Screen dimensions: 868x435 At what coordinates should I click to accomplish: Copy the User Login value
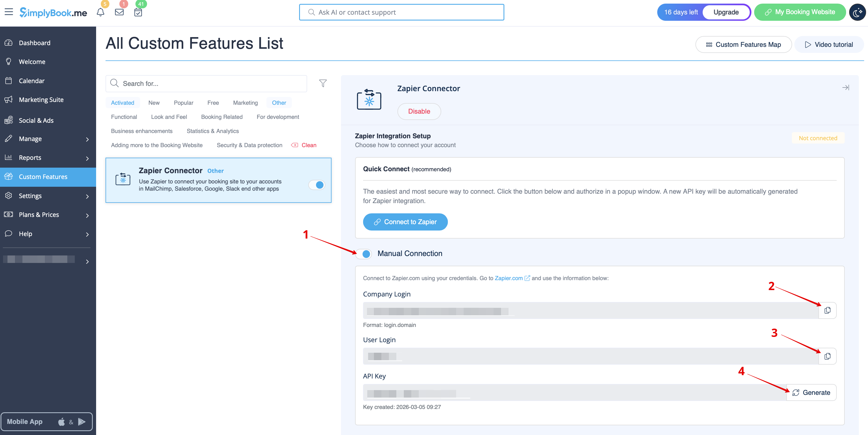827,356
